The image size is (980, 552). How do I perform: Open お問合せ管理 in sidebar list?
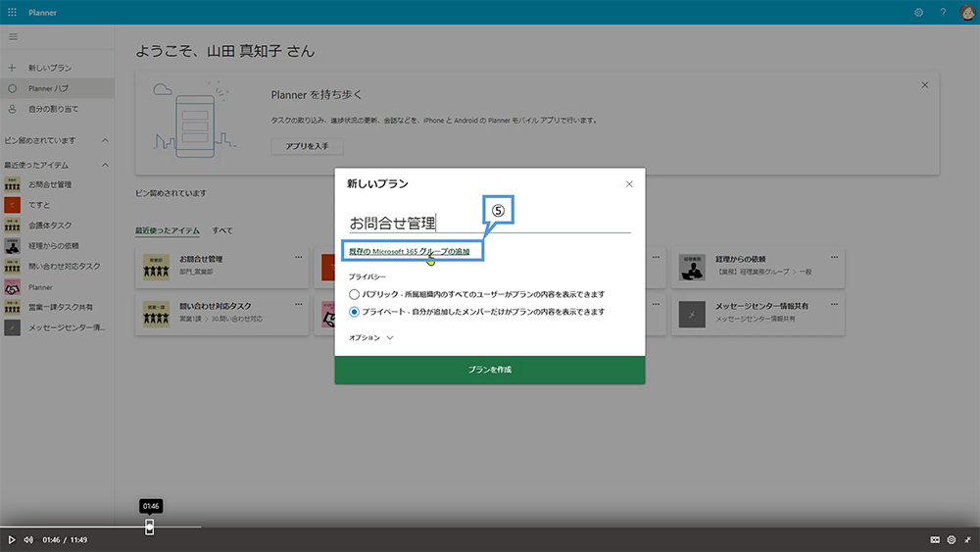(57, 184)
